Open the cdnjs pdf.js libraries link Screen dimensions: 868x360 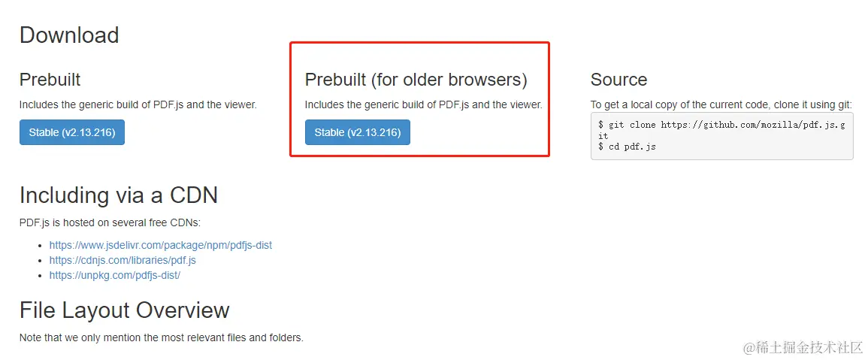click(122, 260)
